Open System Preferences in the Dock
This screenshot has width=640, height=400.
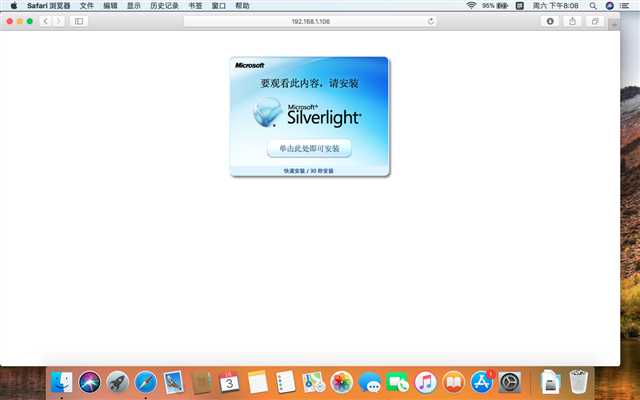pyautogui.click(x=510, y=382)
